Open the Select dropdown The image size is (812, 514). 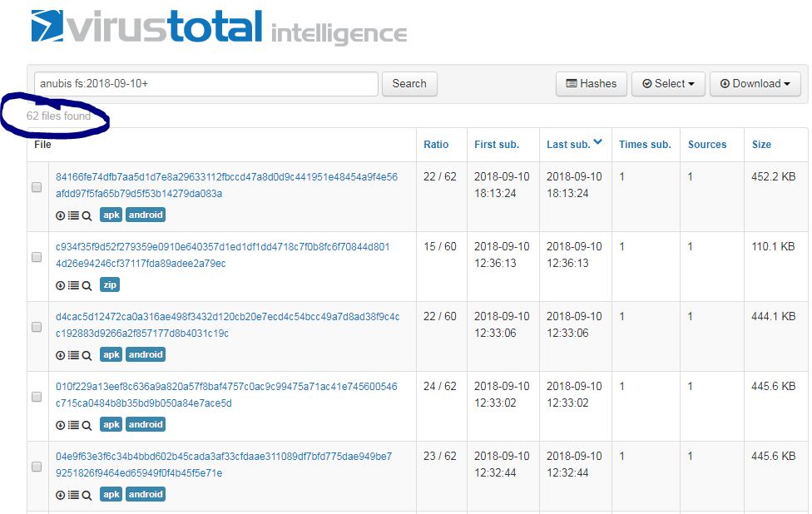click(668, 84)
